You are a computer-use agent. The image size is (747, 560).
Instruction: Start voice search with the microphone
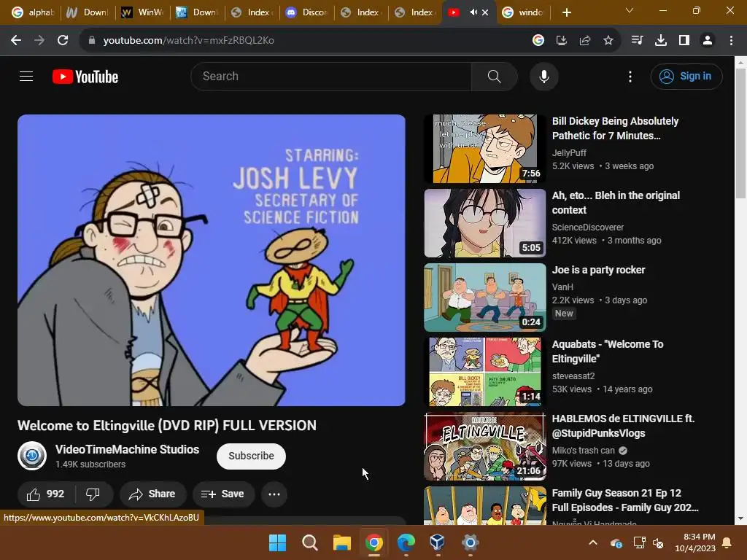(x=544, y=76)
